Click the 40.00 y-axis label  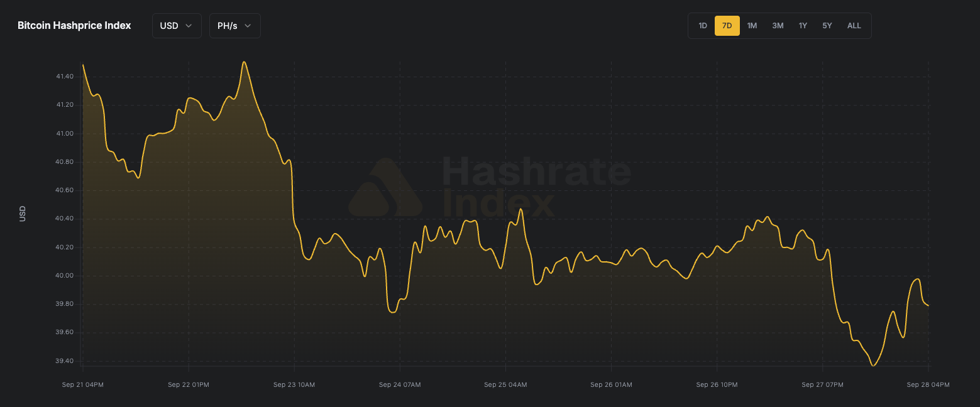point(65,276)
